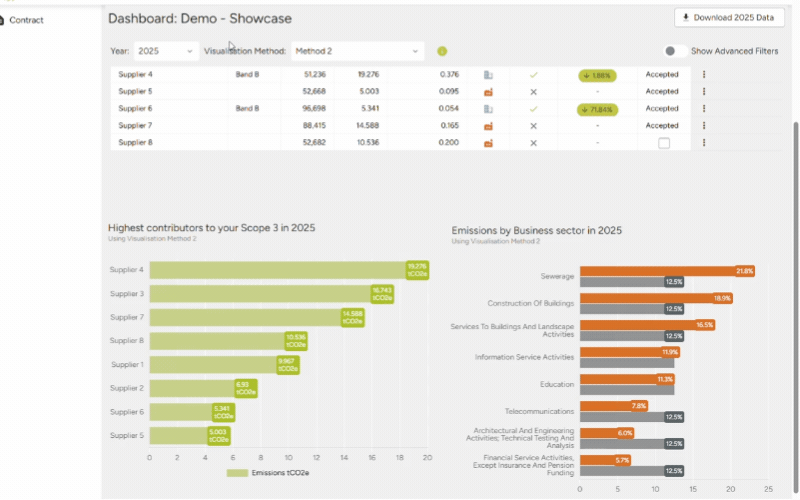Click the Telecommunications sector axis label
Viewport: 800px width, 500px height.
pos(539,411)
